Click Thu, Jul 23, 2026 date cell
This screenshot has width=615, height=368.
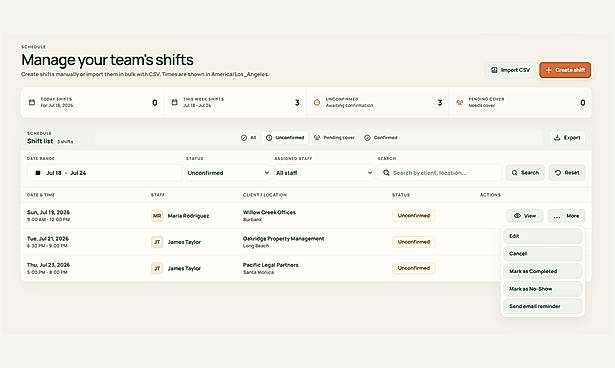[x=48, y=265]
